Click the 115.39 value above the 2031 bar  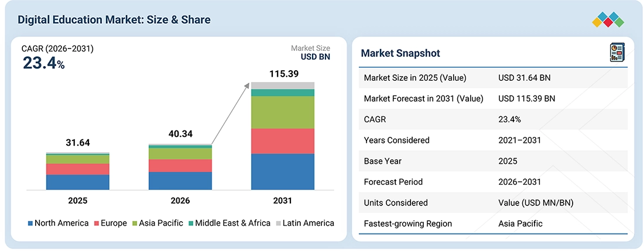point(284,74)
